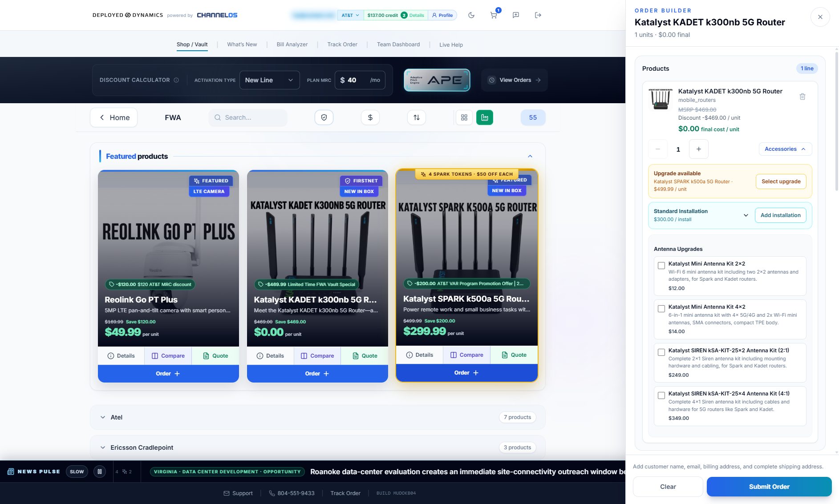Viewport: 839px width, 504px height.
Task: Click the Support link in footer
Action: [238, 493]
